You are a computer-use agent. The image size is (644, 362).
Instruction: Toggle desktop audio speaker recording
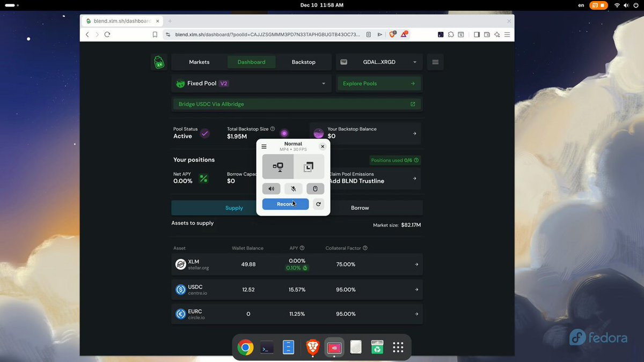(x=271, y=189)
